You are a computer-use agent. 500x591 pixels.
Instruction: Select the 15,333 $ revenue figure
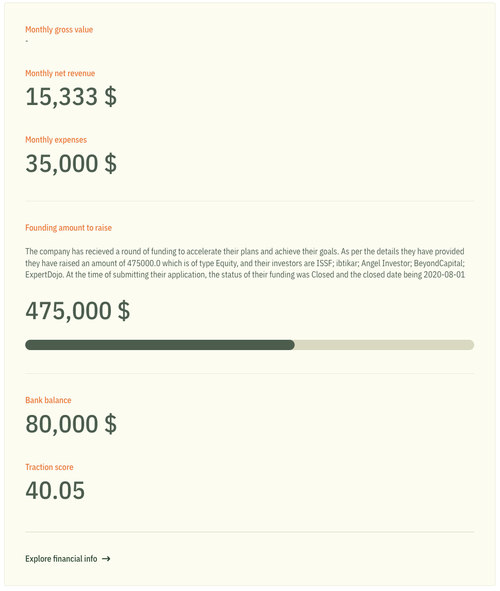[71, 96]
